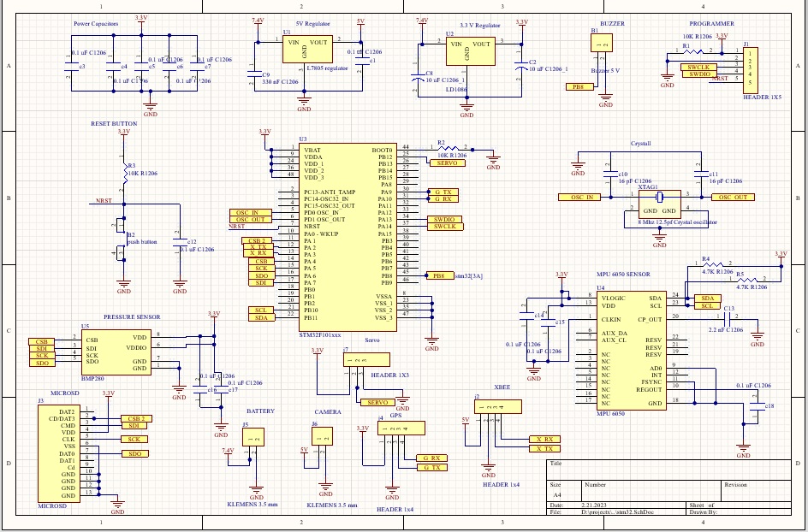Select the j4 GPS header symbol
Screen dimensions: 808x532
(401, 428)
